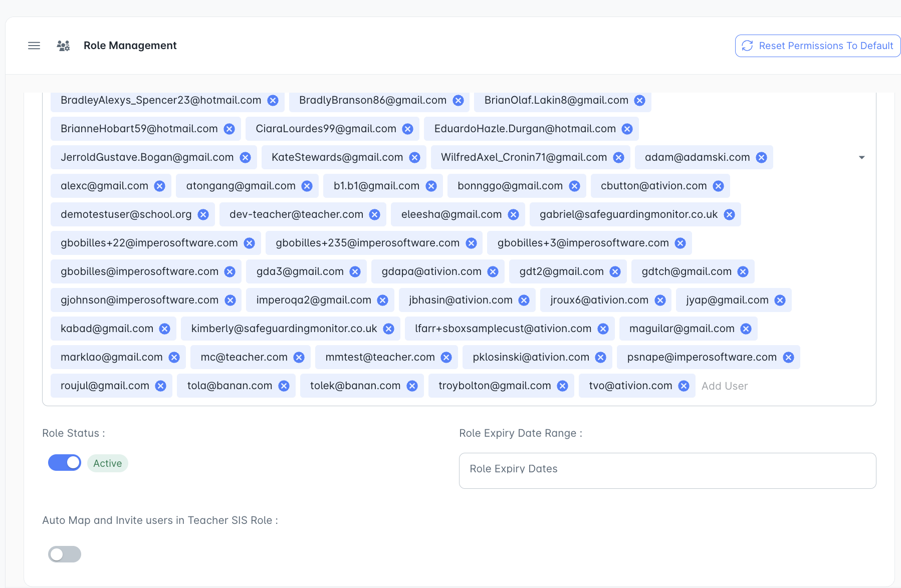
Task: Remove lfarr+sboxsamplecust@ativion.com user
Action: tap(603, 329)
